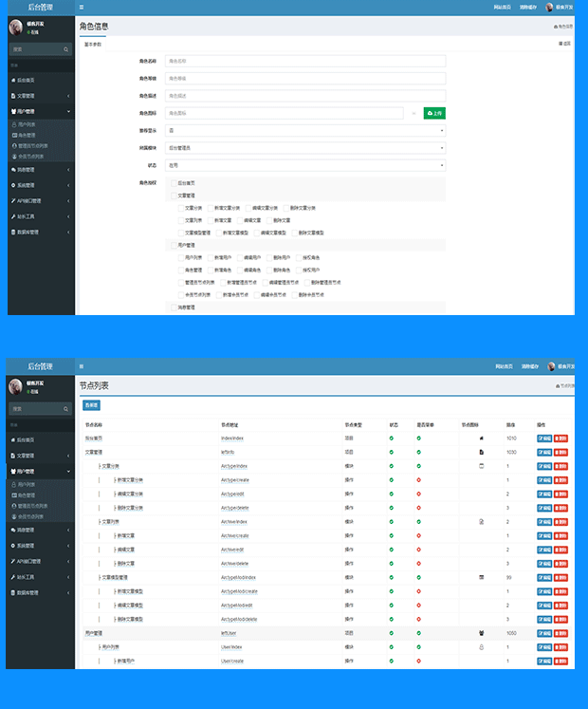Click green status icon in User/create row
This screenshot has width=588, height=709.
tap(392, 662)
